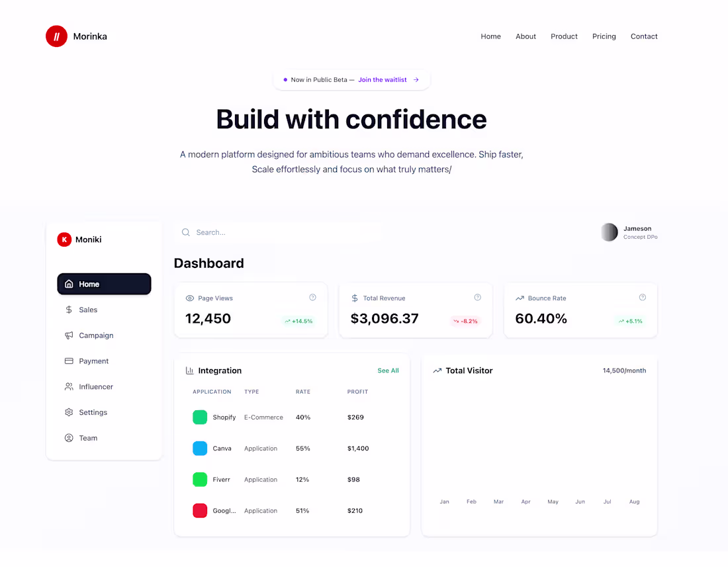Click the Team member icon
Viewport: 728px width, 567px height.
click(x=69, y=438)
